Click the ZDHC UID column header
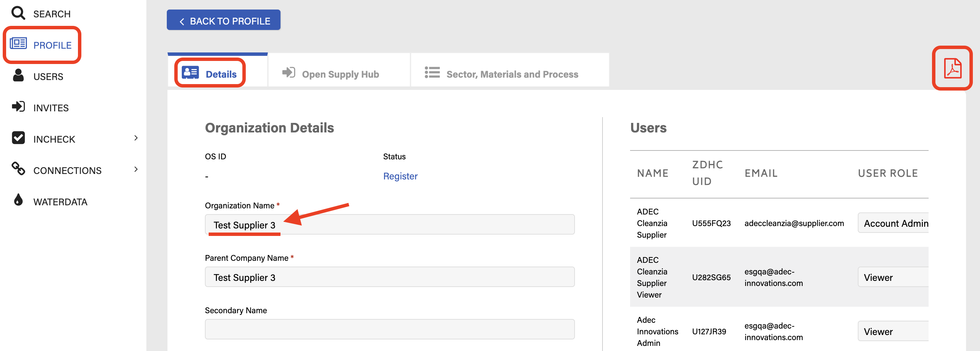Viewport: 980px width, 351px height. (x=707, y=173)
